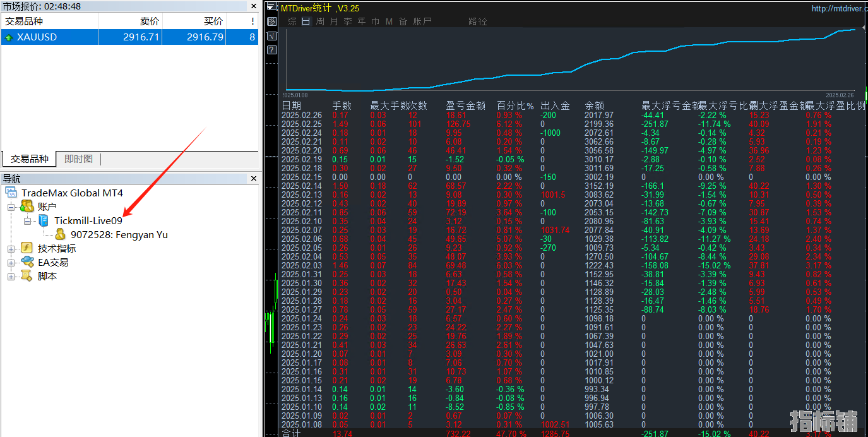This screenshot has width=868, height=437.
Task: Click the 2025.01.14 date cell
Action: tap(302, 390)
